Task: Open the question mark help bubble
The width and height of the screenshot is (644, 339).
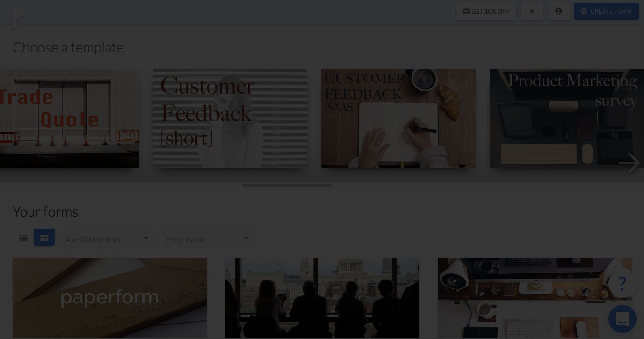Action: (x=622, y=283)
